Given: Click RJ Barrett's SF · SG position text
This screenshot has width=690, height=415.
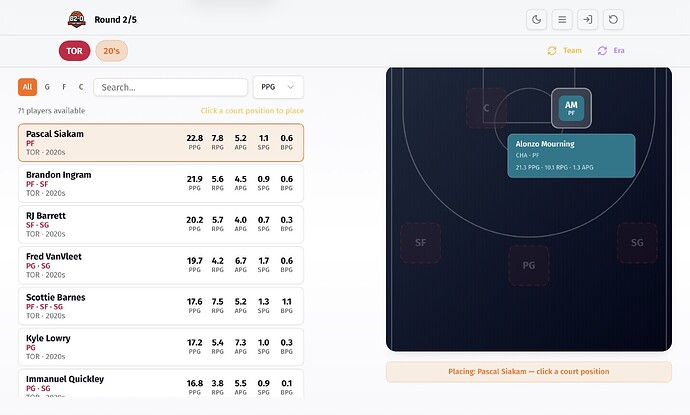Looking at the screenshot, I should (37, 225).
